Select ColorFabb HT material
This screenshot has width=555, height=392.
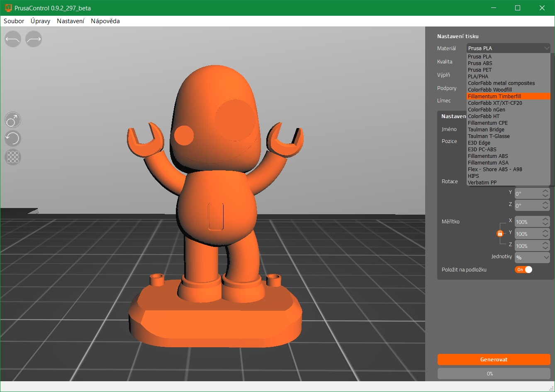click(509, 116)
